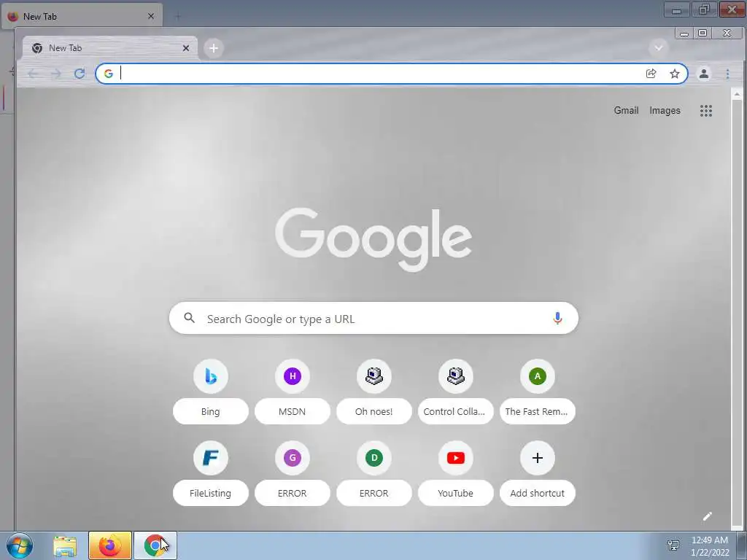Select the Firefox New Tab tab behind
This screenshot has width=747, height=560.
(x=82, y=16)
